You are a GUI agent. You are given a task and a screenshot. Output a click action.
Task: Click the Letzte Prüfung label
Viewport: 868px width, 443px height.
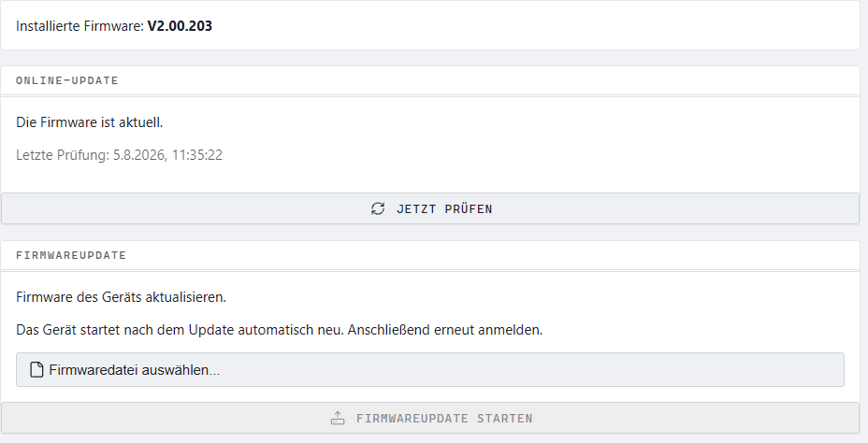tap(63, 155)
